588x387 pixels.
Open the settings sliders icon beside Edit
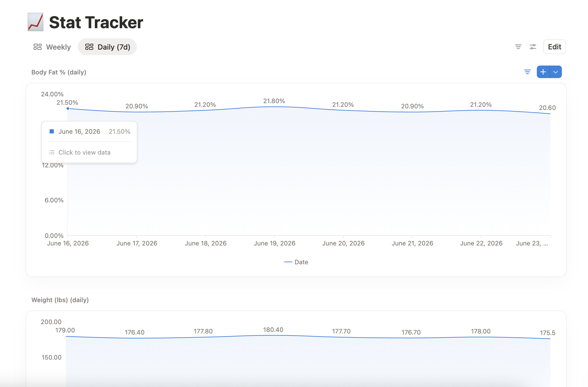[533, 47]
